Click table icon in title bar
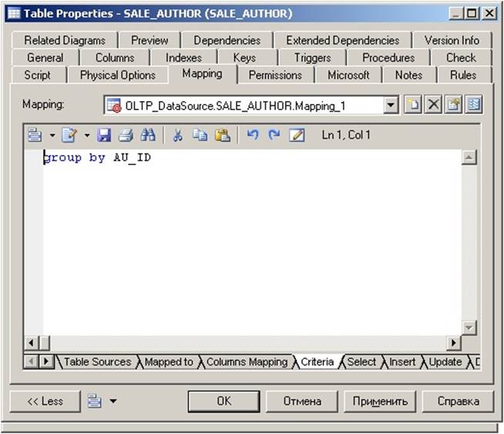Screen dimensions: 504x434 pyautogui.click(x=14, y=14)
